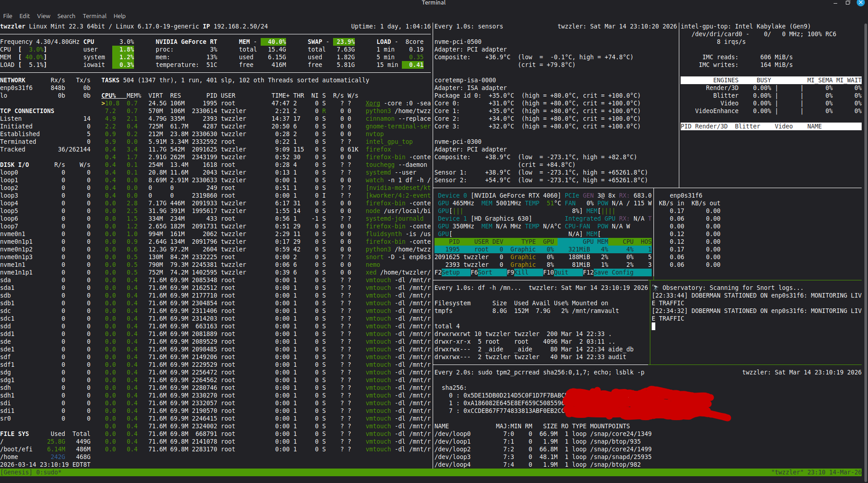Open the Edit menu
Image resolution: width=868 pixels, height=483 pixels.
pos(24,16)
